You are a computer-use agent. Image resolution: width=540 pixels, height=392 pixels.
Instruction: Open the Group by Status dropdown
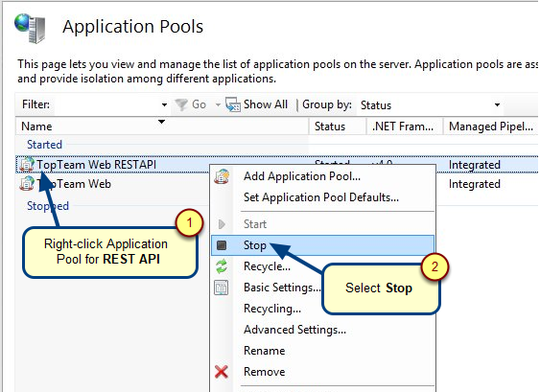[x=430, y=105]
